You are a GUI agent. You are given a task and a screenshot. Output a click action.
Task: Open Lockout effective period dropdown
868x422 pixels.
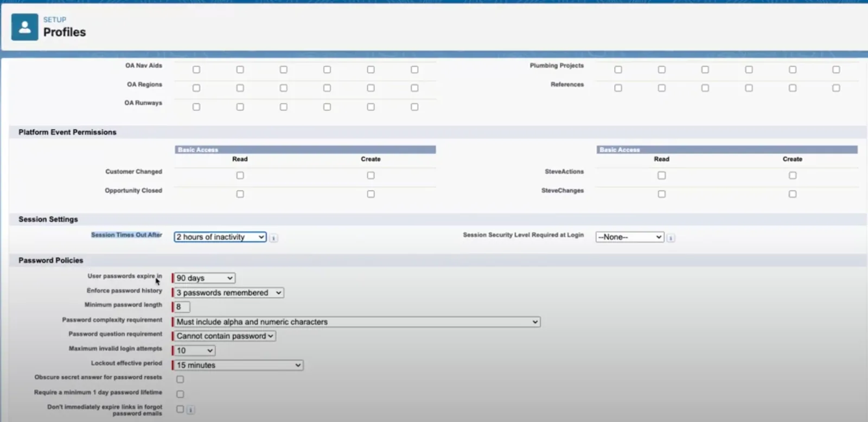coord(239,366)
